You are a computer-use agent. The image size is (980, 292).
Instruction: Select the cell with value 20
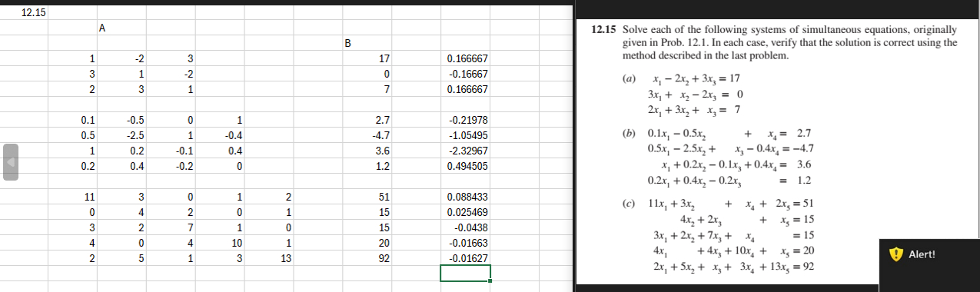pos(367,243)
